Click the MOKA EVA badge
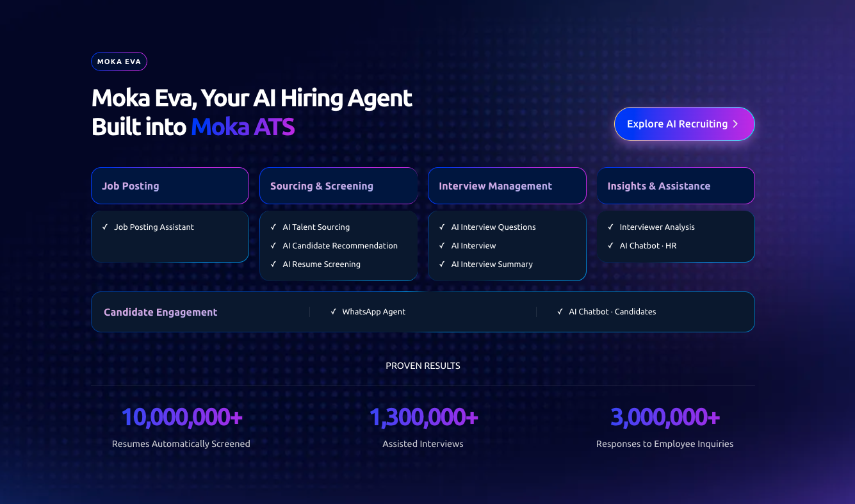The height and width of the screenshot is (504, 855). 119,61
